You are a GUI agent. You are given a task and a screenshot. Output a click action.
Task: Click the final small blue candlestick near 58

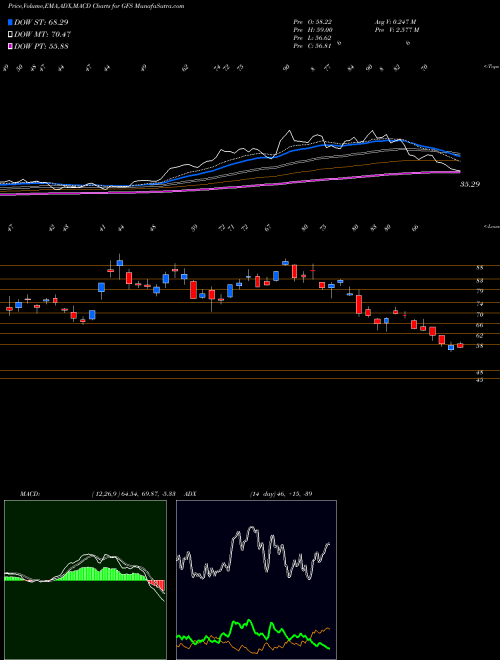coord(451,347)
